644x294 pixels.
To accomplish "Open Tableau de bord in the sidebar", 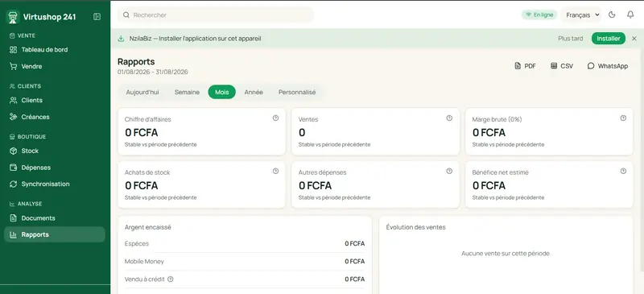I will tap(55, 50).
